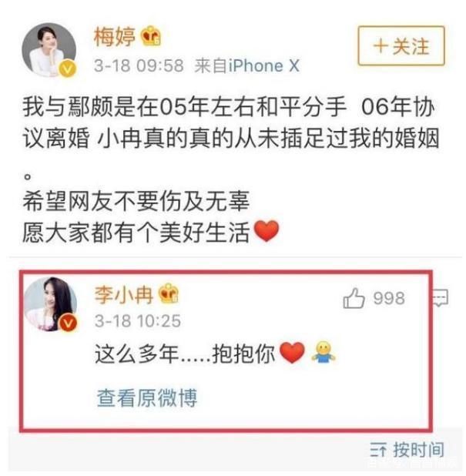The width and height of the screenshot is (466, 476).
Task: Open reply via comment bubble icon
Action: coord(440,297)
